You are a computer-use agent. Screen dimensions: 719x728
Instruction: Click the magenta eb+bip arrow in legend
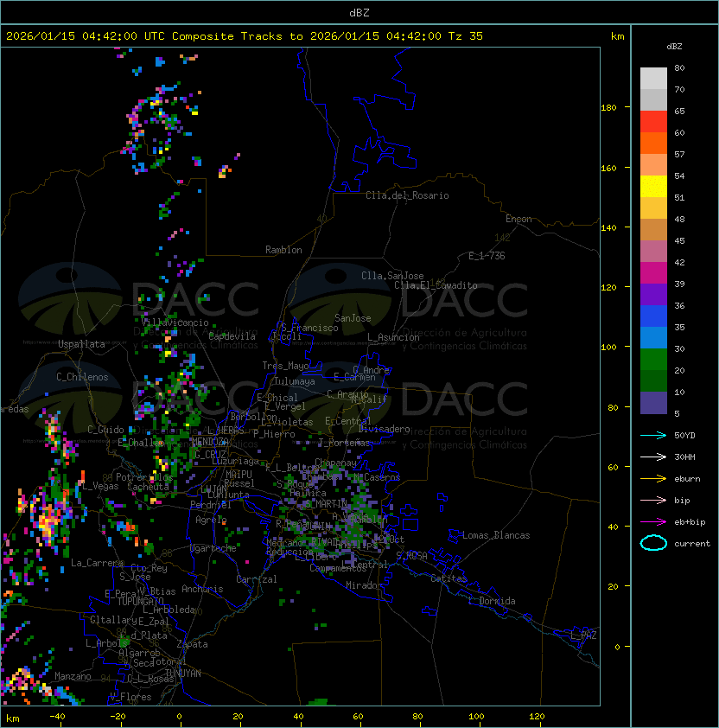coord(653,522)
